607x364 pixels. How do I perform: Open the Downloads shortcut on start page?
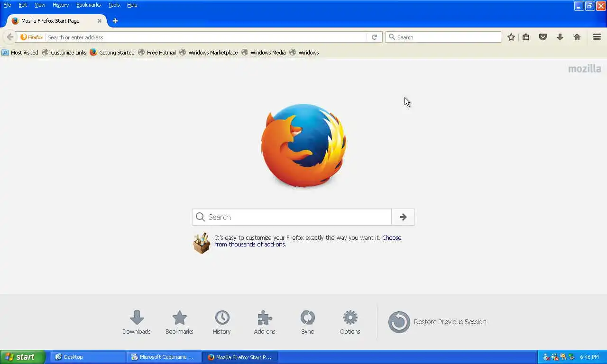click(x=137, y=322)
